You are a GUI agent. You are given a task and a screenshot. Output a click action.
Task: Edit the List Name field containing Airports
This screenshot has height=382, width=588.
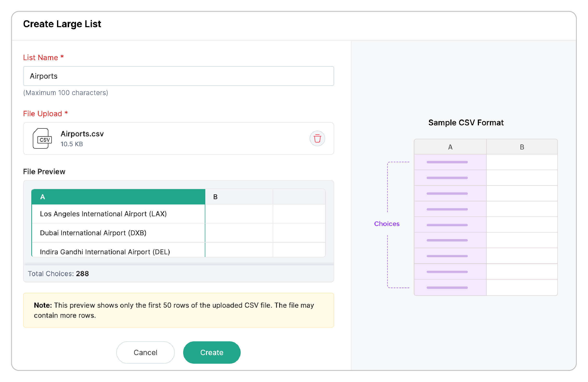pos(178,76)
